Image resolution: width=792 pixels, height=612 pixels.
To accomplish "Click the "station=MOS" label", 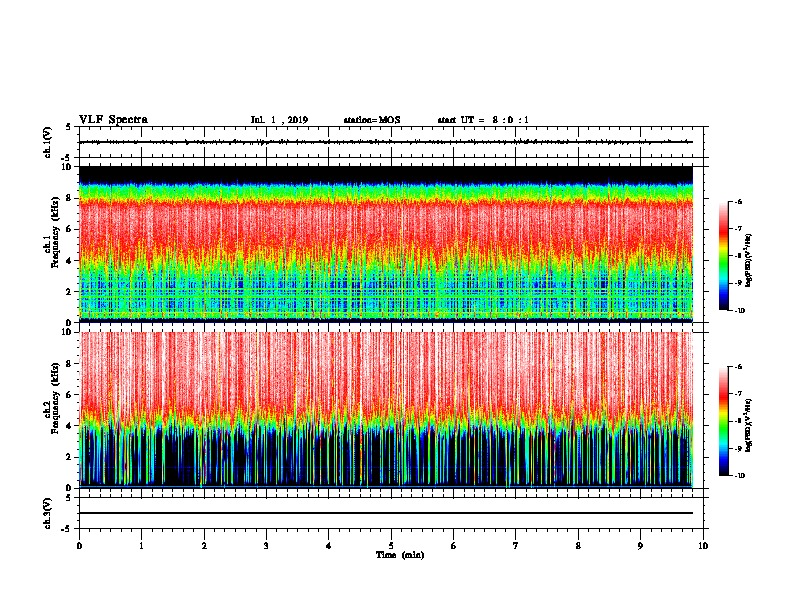I will (372, 120).
